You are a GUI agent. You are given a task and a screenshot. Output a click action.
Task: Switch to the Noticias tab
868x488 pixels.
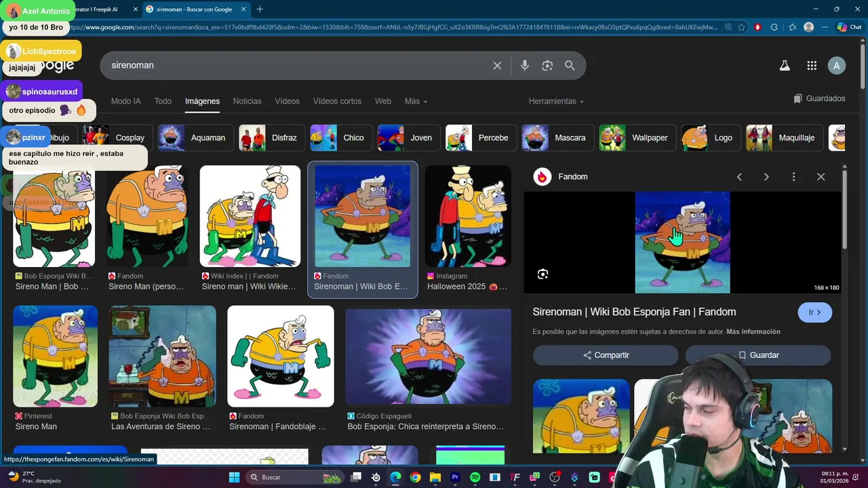(x=247, y=101)
